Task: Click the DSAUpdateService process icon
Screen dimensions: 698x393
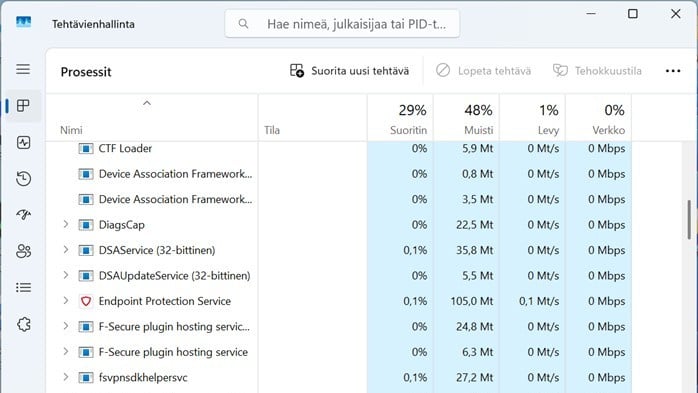Action: click(x=86, y=276)
